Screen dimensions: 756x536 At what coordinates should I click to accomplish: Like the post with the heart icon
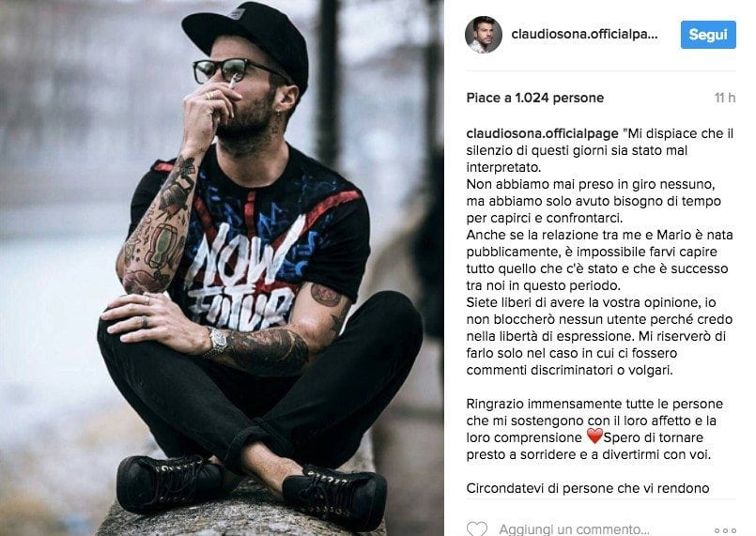pos(477,528)
